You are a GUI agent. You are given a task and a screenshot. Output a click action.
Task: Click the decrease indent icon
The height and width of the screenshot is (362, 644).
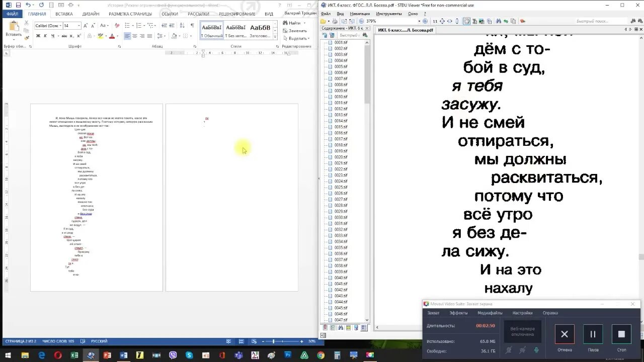pyautogui.click(x=165, y=26)
